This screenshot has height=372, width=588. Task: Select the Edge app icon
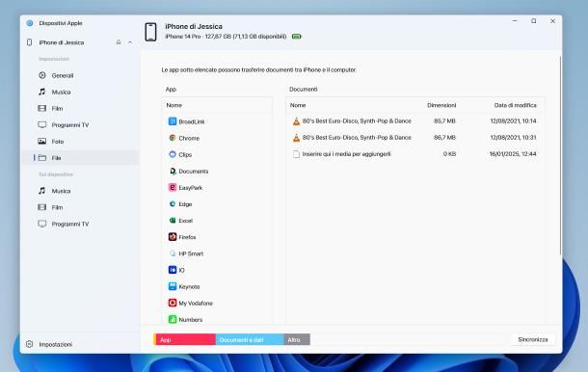173,204
